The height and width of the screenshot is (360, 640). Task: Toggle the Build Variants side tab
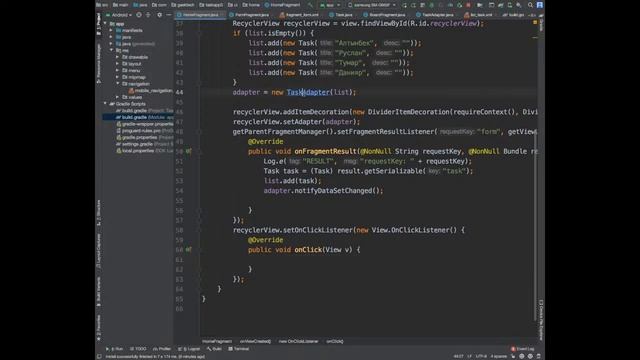(x=98, y=291)
